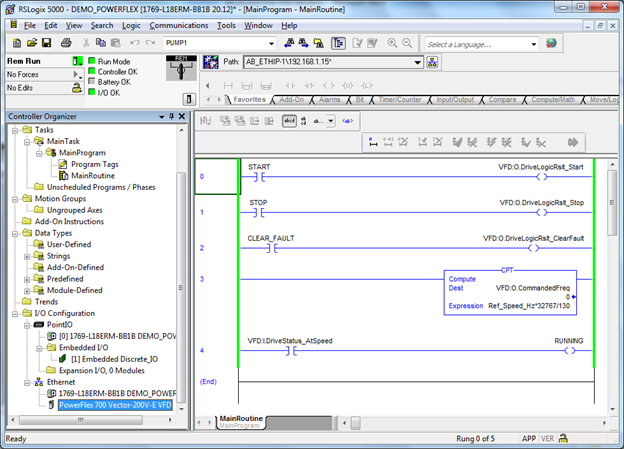The width and height of the screenshot is (624, 449).
Task: Expand the Module-Defined node
Action: pos(27,291)
